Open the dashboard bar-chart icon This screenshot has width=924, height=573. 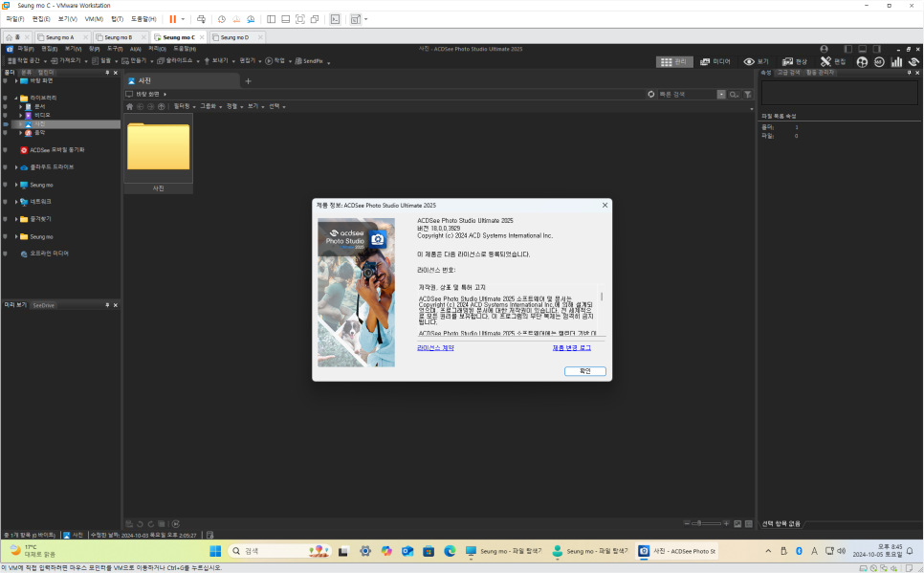(x=896, y=60)
